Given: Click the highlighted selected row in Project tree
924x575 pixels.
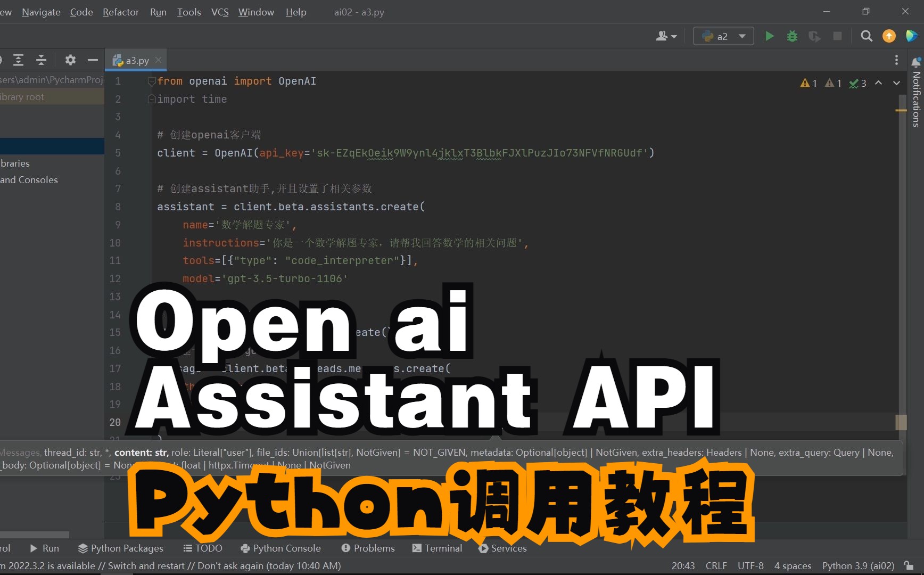Looking at the screenshot, I should 52,146.
